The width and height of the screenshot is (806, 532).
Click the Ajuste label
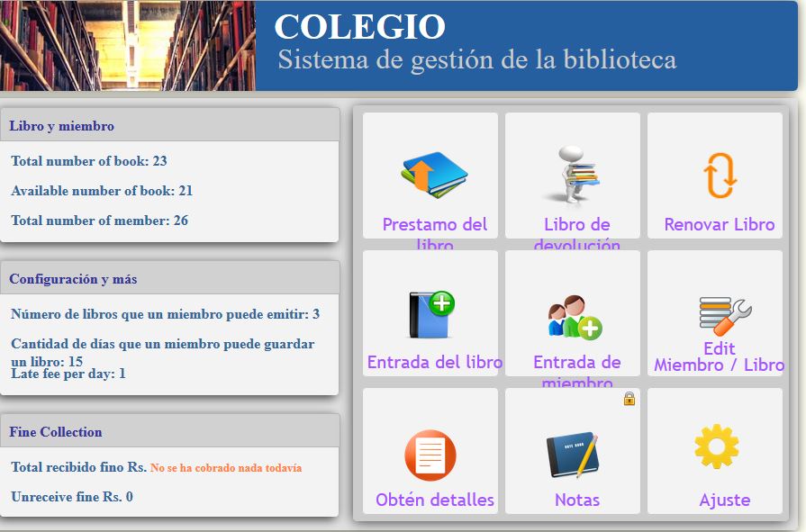click(714, 500)
